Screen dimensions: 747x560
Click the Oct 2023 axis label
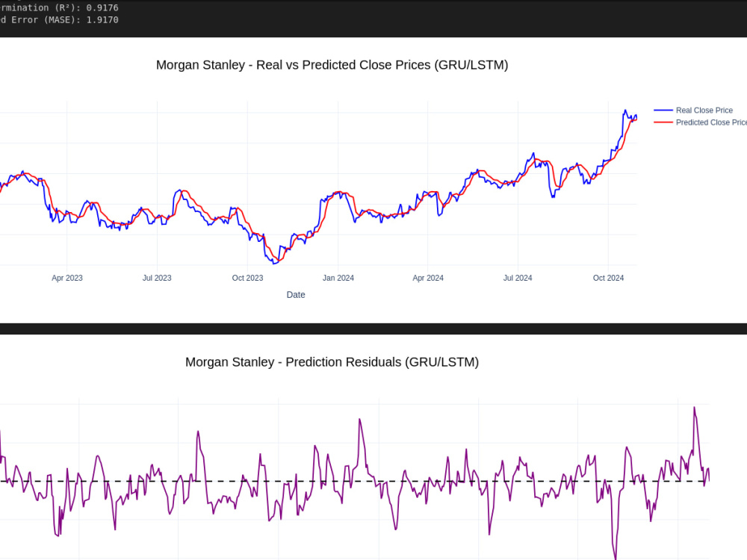click(247, 278)
